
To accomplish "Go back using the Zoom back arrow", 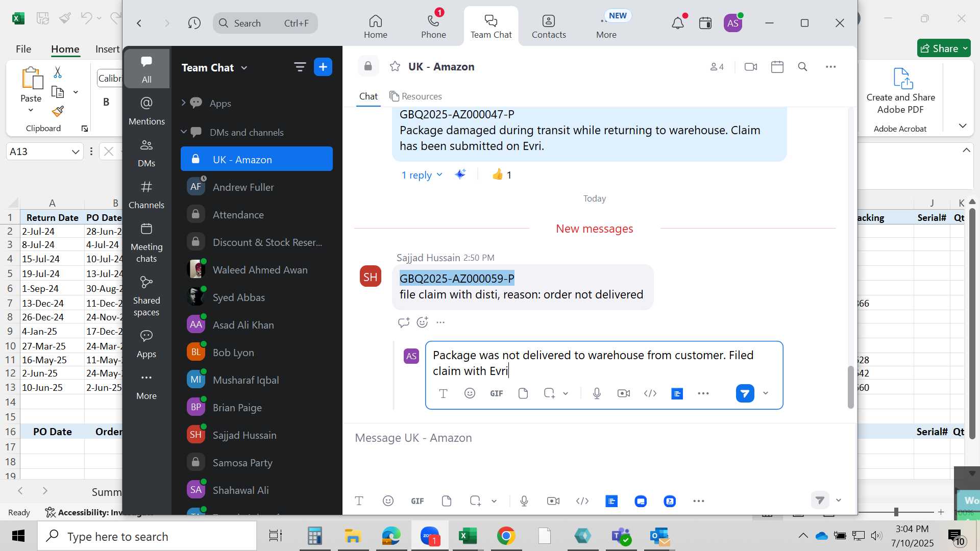I will 139,23.
